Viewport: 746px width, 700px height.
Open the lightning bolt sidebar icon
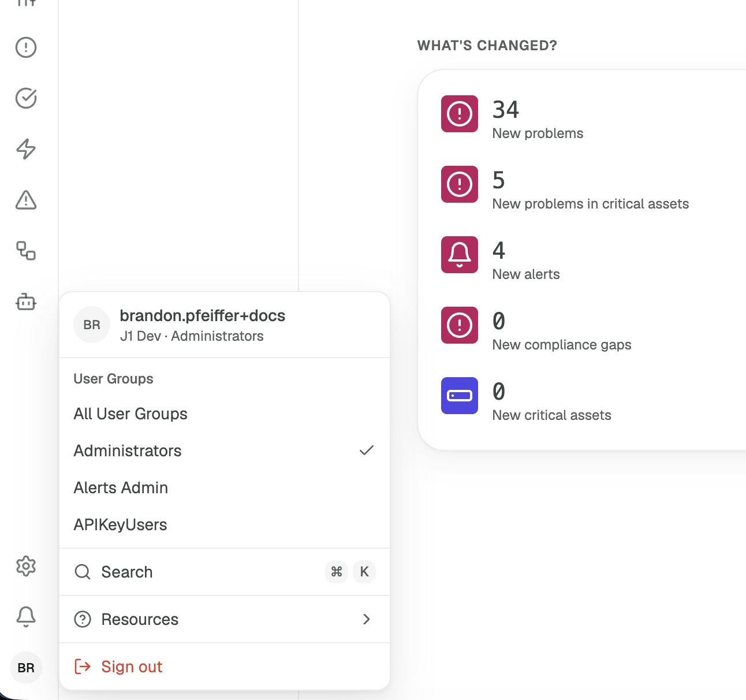[26, 149]
